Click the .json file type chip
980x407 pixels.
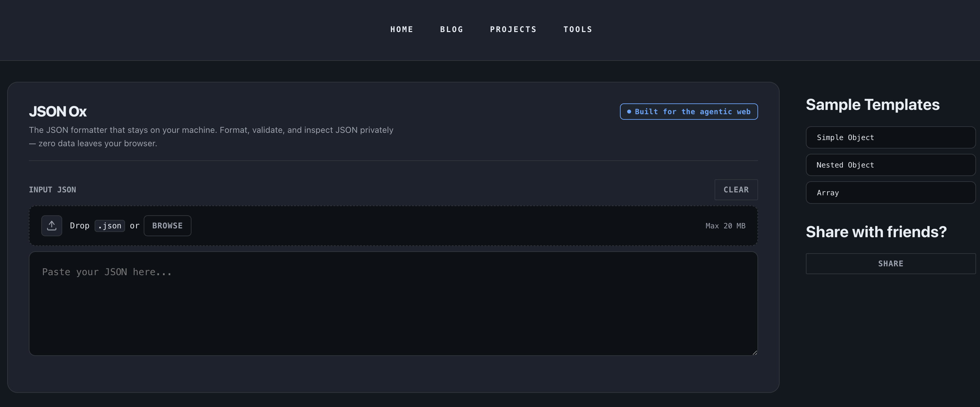(x=110, y=225)
